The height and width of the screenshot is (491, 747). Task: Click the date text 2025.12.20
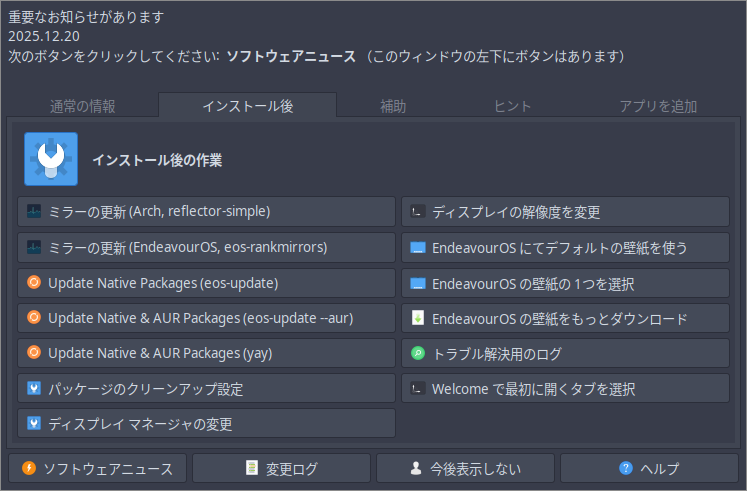(x=44, y=36)
